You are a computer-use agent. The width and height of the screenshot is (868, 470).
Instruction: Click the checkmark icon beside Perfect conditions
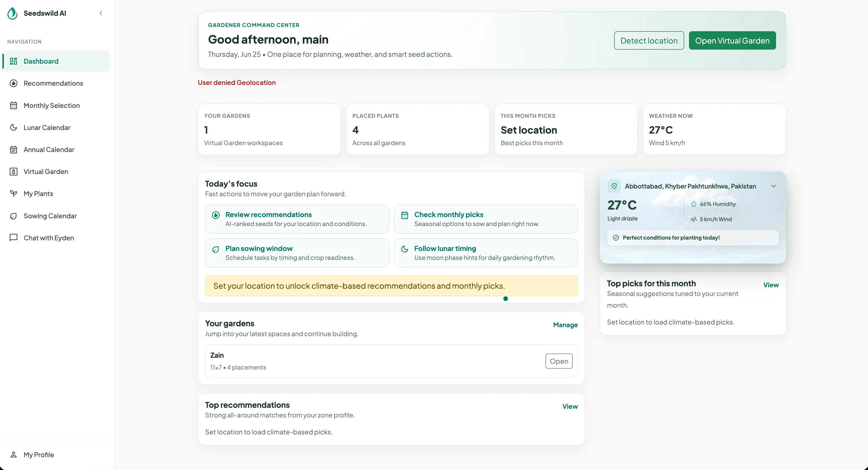pos(616,238)
